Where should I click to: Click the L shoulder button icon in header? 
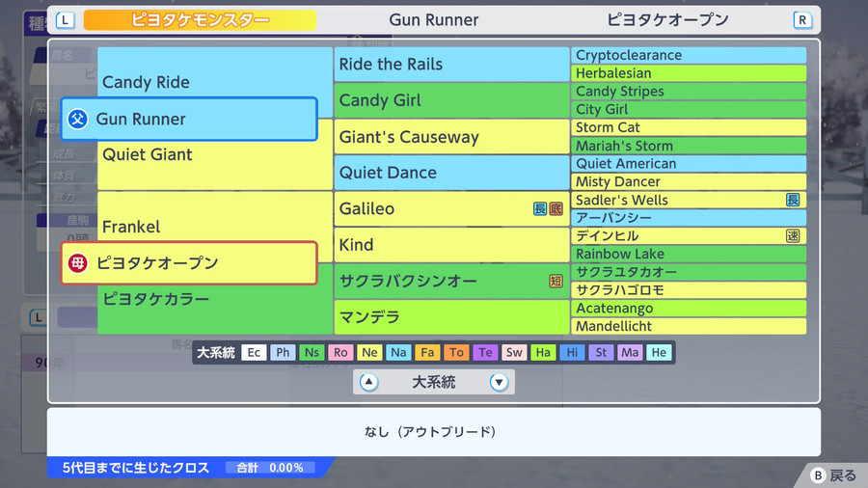click(x=66, y=20)
